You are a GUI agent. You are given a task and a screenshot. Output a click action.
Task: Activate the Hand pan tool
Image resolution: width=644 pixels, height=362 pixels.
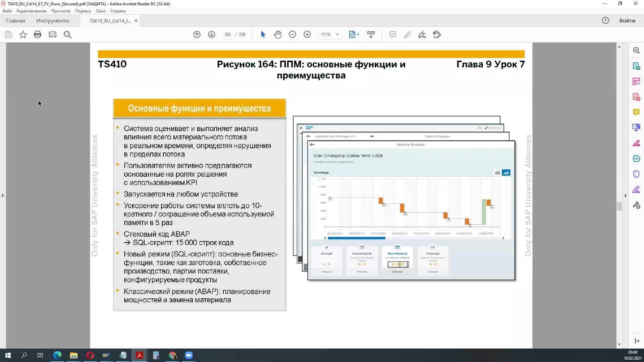coord(278,35)
